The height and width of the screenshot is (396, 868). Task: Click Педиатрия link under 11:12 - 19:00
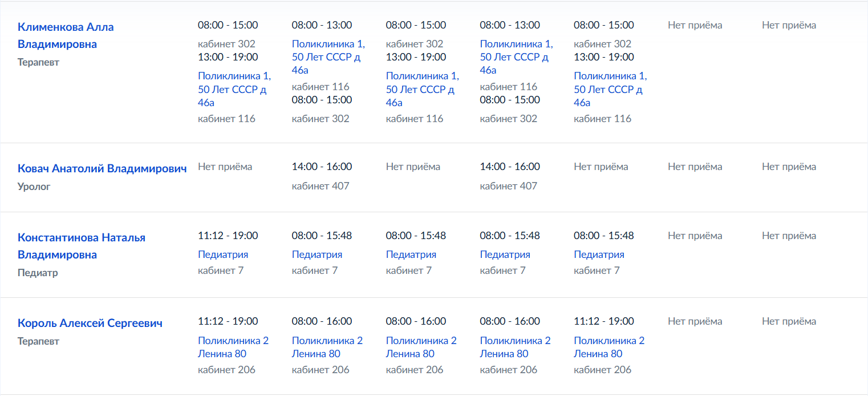(x=223, y=254)
